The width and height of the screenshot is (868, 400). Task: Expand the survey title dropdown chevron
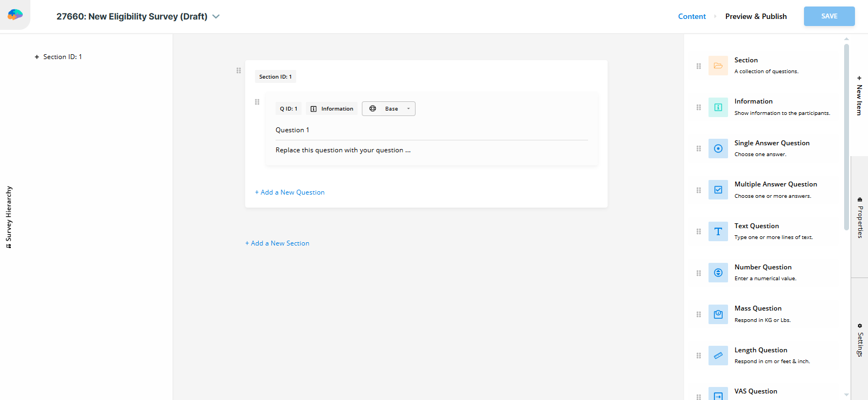pyautogui.click(x=216, y=17)
